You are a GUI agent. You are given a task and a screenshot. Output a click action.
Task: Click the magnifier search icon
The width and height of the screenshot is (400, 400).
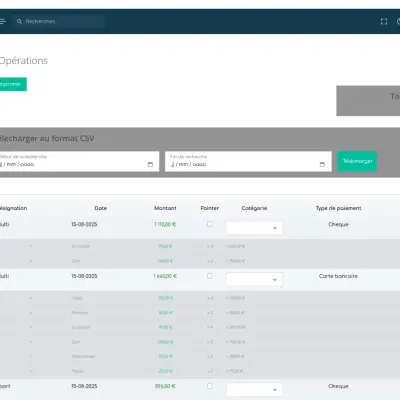19,21
